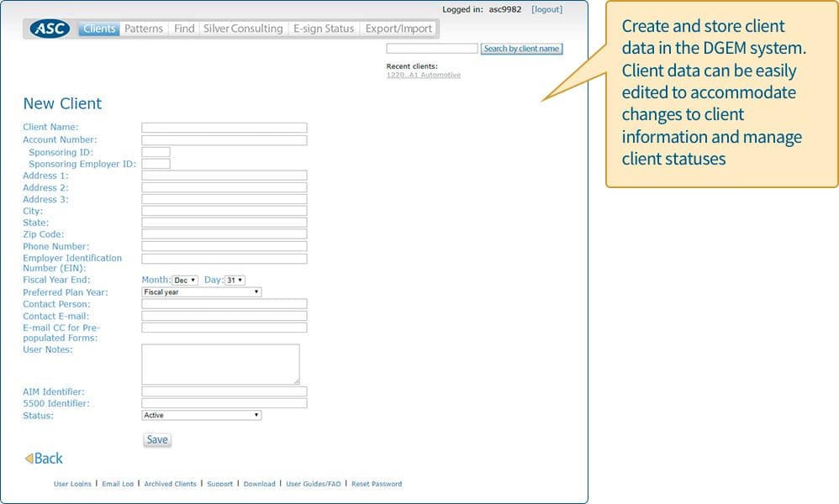The image size is (839, 504).
Task: Click into the User Notes text area
Action: click(x=220, y=364)
